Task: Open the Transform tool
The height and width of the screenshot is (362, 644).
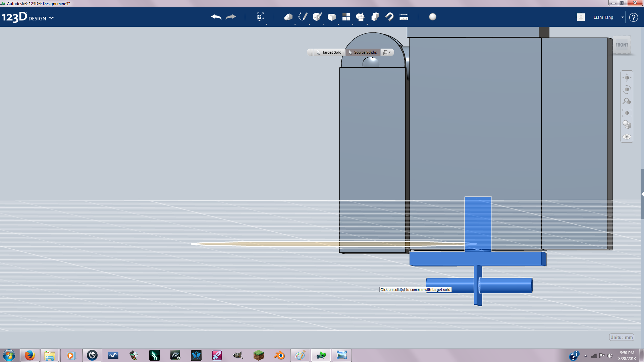Action: click(x=260, y=17)
